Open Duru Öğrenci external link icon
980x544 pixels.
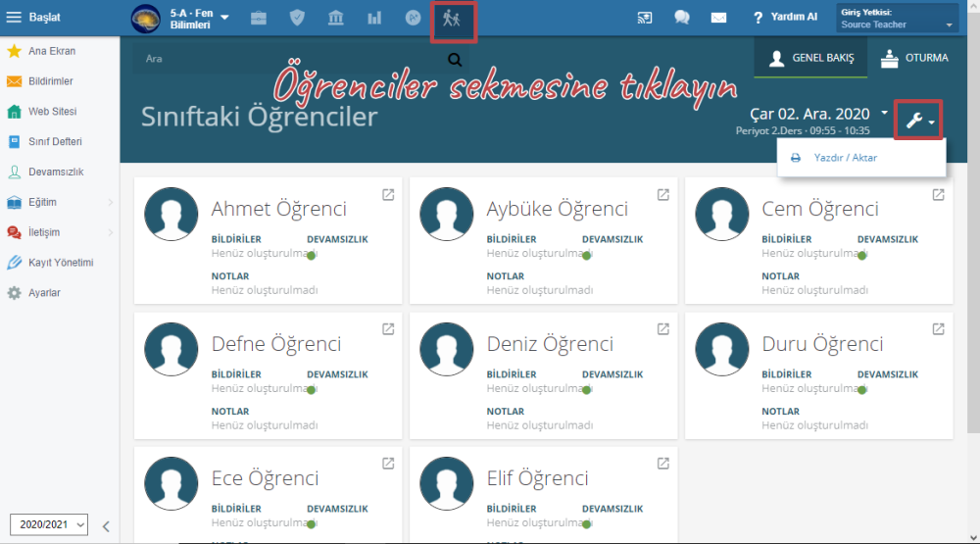938,329
